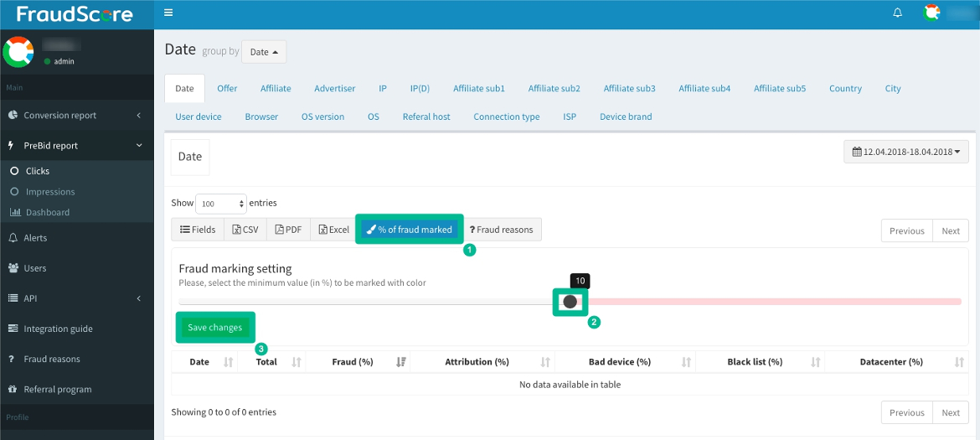The height and width of the screenshot is (440, 980).
Task: Switch to the User device tab
Action: (199, 116)
